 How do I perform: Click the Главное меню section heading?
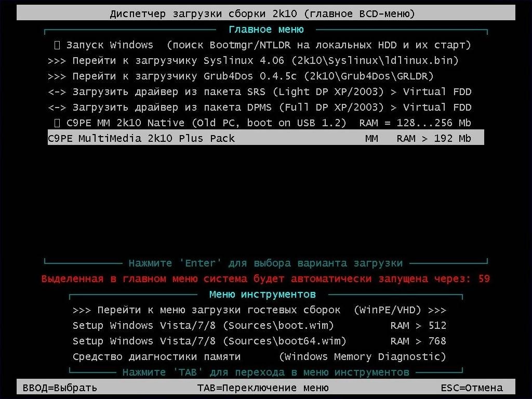pos(266,30)
